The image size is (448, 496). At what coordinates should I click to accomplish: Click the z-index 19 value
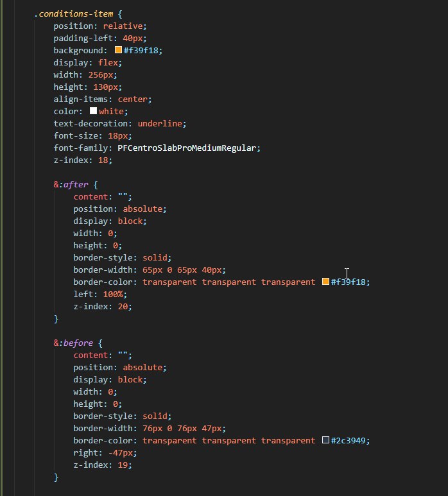pos(123,465)
